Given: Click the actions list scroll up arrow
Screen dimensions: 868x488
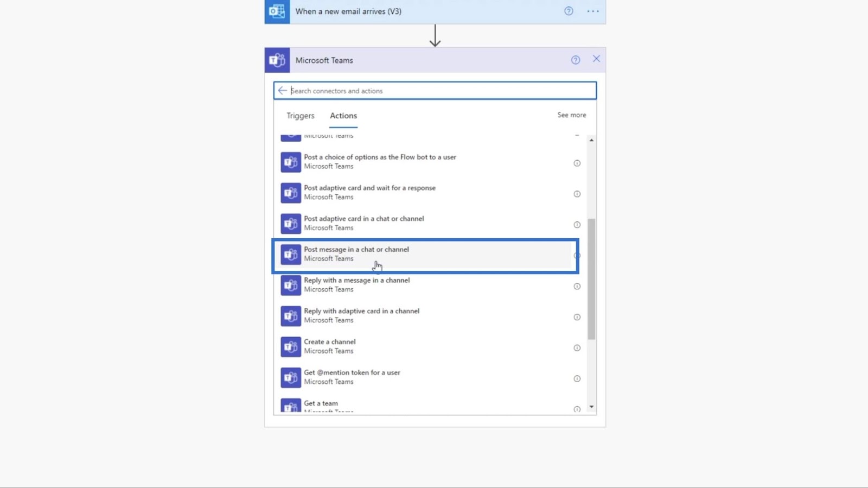Looking at the screenshot, I should point(591,140).
